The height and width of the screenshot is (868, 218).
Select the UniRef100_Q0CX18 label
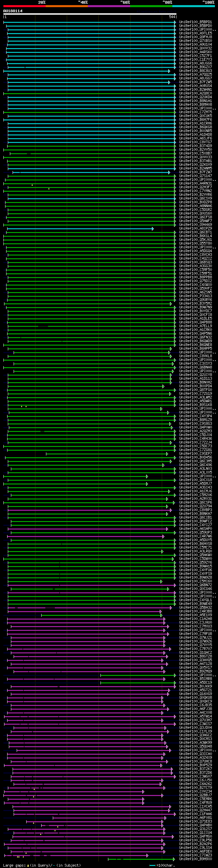(x=196, y=480)
